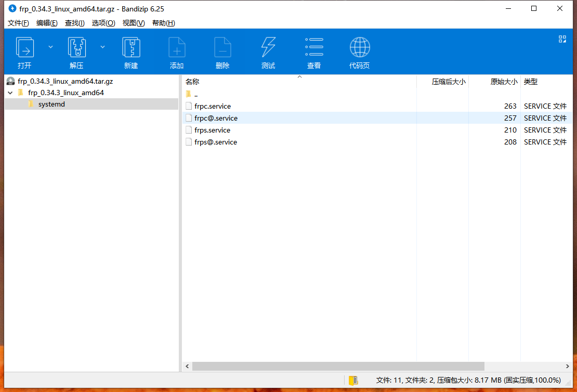Screen dimensions: 577x392
Task: Sort by the 名称 column header
Action: pos(192,82)
